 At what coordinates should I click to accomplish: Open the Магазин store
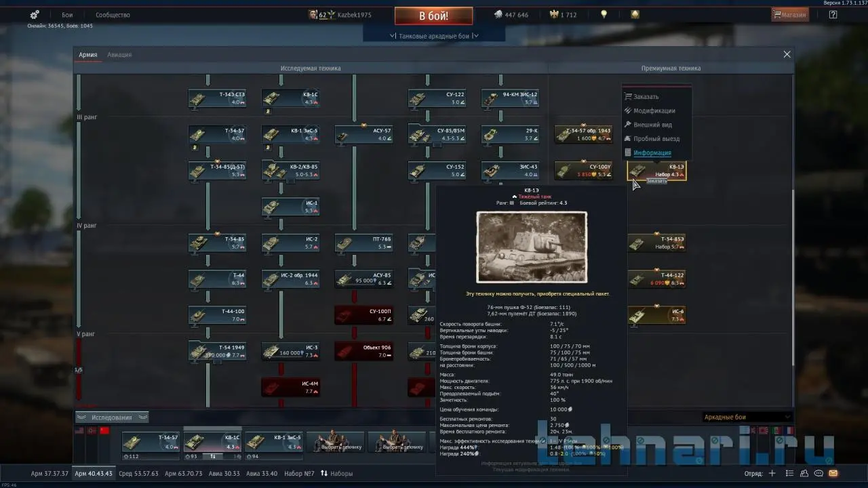[x=790, y=15]
